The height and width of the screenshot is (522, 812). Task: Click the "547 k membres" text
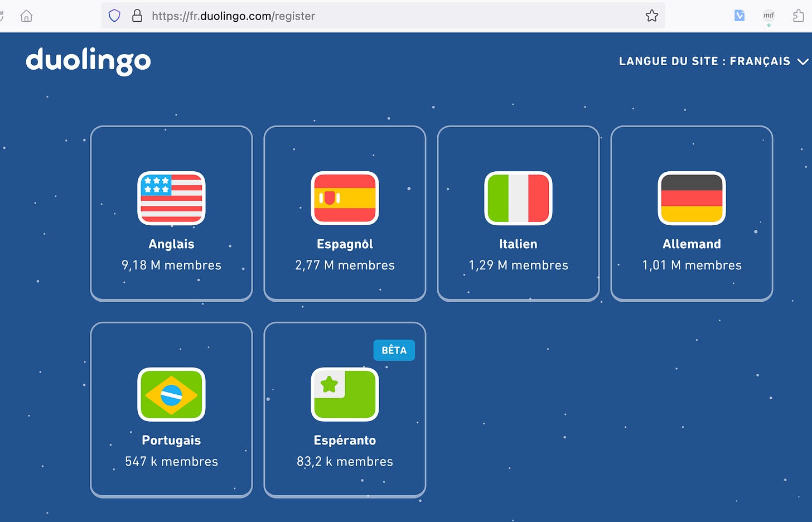pos(171,461)
